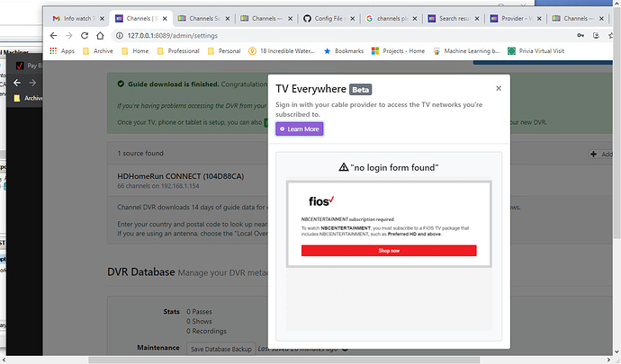Click the Learn More button
The image size is (621, 364).
pyautogui.click(x=300, y=129)
